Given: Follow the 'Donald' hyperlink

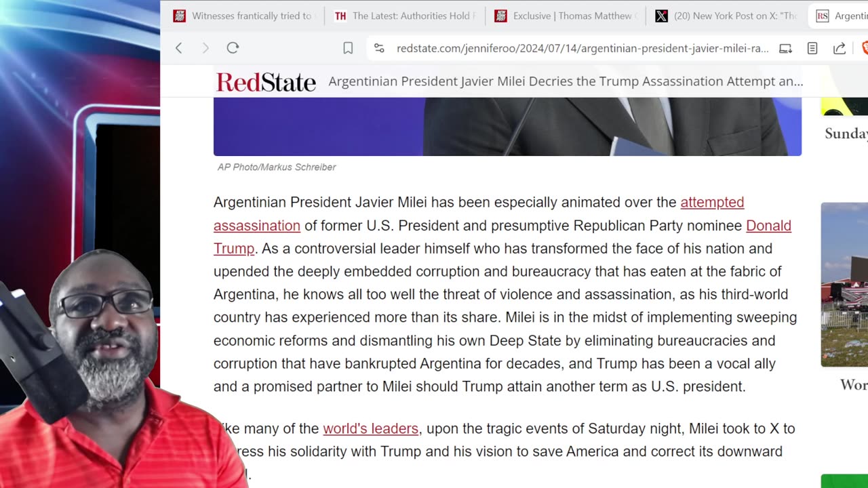Looking at the screenshot, I should point(768,225).
